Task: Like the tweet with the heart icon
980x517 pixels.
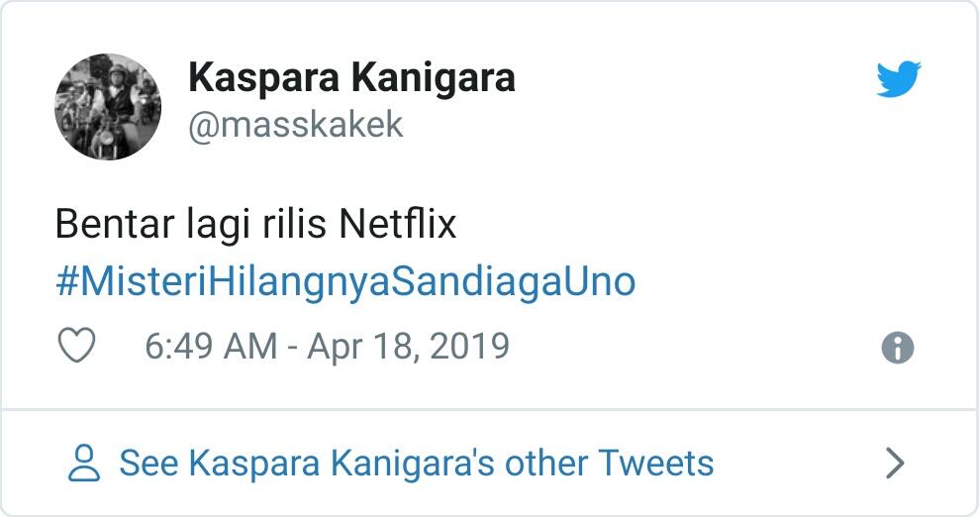Action: coord(76,347)
